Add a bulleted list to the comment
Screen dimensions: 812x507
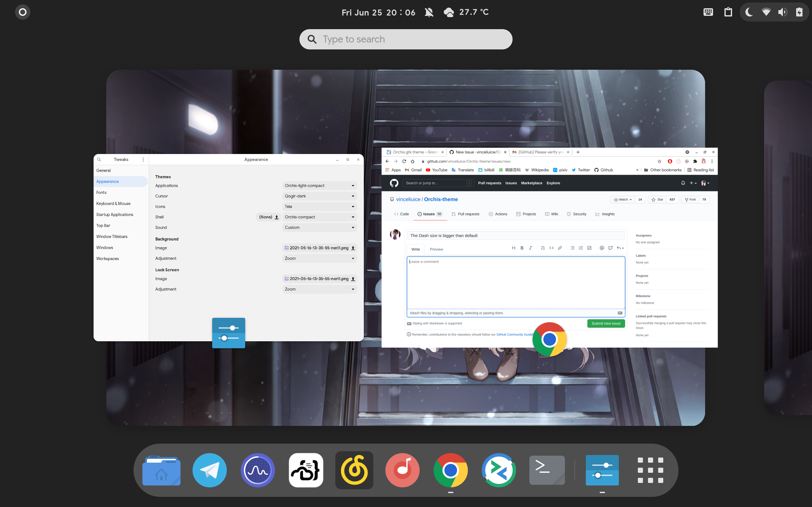point(573,248)
